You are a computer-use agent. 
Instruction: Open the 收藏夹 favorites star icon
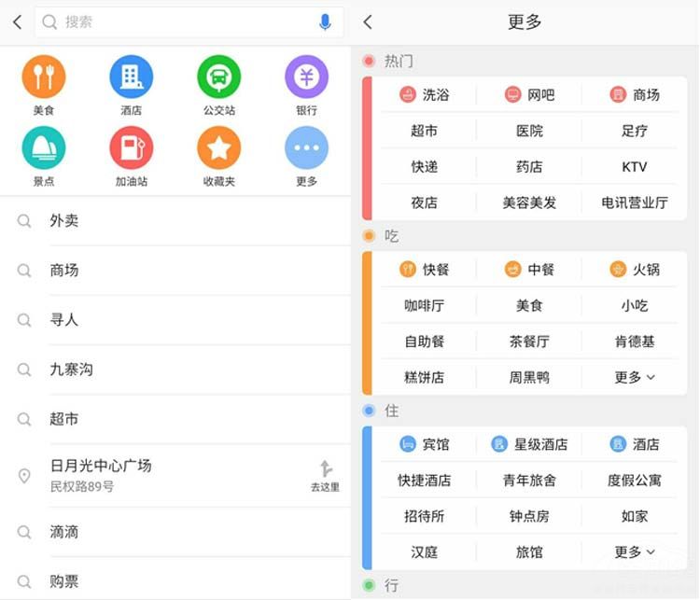pos(218,148)
